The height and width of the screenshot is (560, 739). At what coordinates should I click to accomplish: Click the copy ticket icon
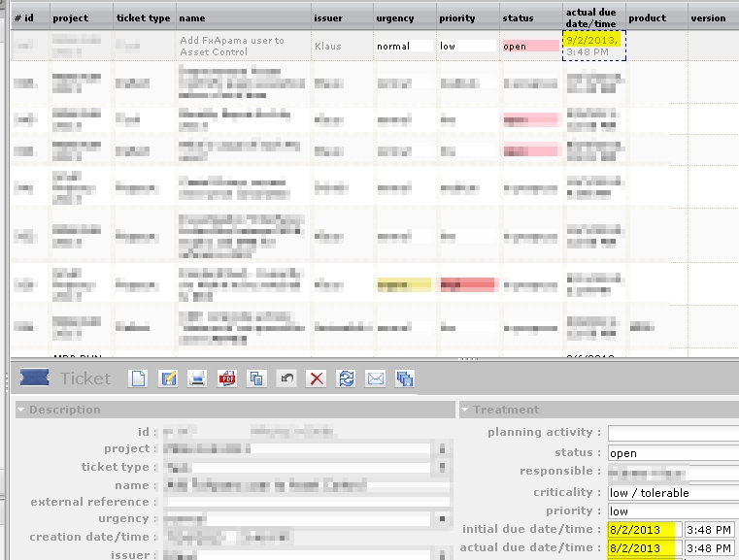tap(256, 379)
